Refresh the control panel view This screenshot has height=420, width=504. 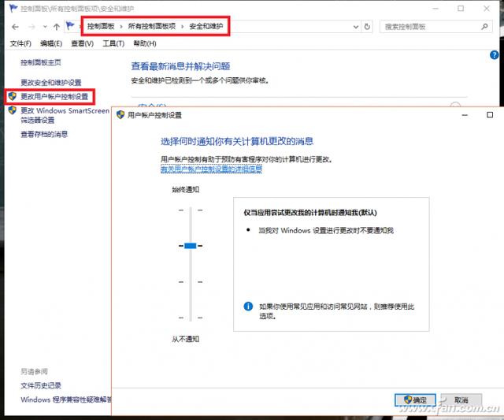[367, 27]
